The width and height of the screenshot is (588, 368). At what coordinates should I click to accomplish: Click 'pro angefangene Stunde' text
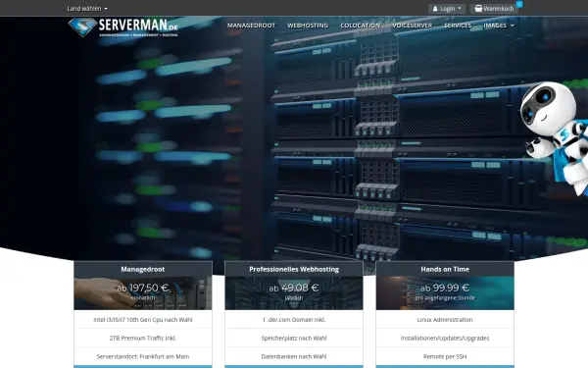tap(445, 298)
